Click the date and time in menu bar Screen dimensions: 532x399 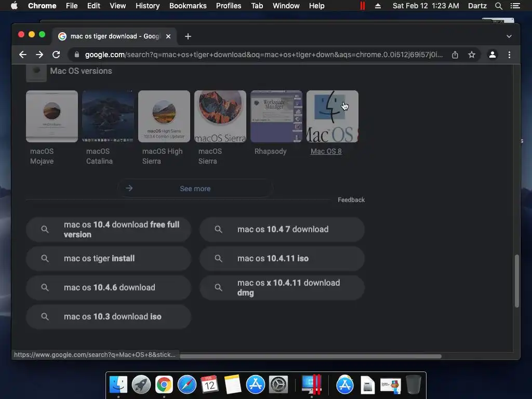point(426,6)
